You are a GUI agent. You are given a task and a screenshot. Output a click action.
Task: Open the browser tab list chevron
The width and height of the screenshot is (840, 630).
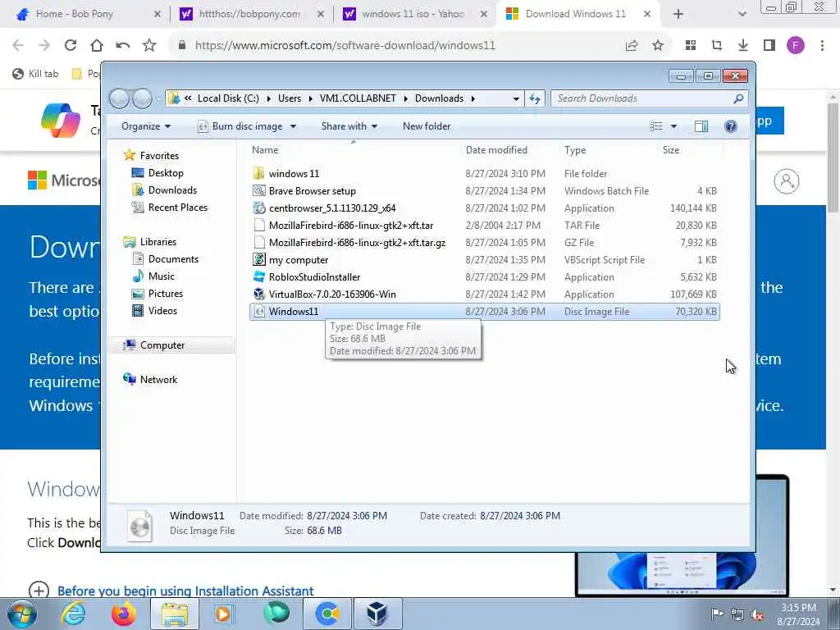(742, 14)
